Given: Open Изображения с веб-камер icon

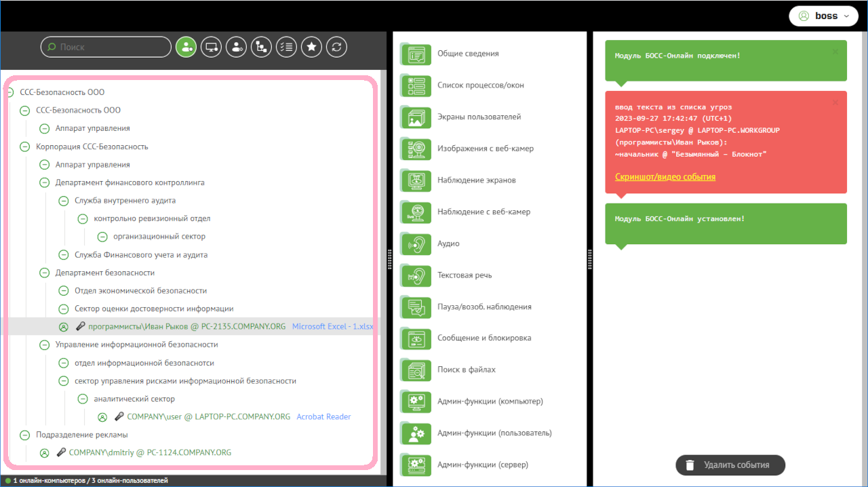Looking at the screenshot, I should pyautogui.click(x=416, y=149).
